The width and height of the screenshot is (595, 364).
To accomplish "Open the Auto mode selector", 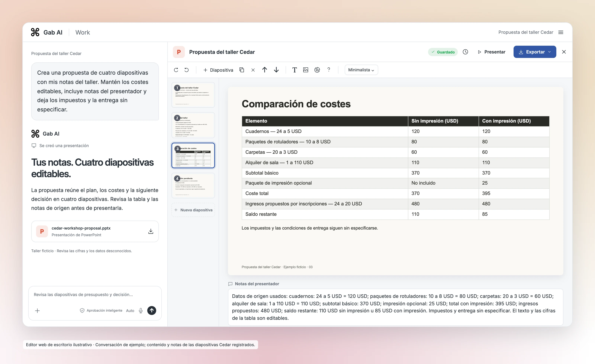I will click(x=130, y=311).
